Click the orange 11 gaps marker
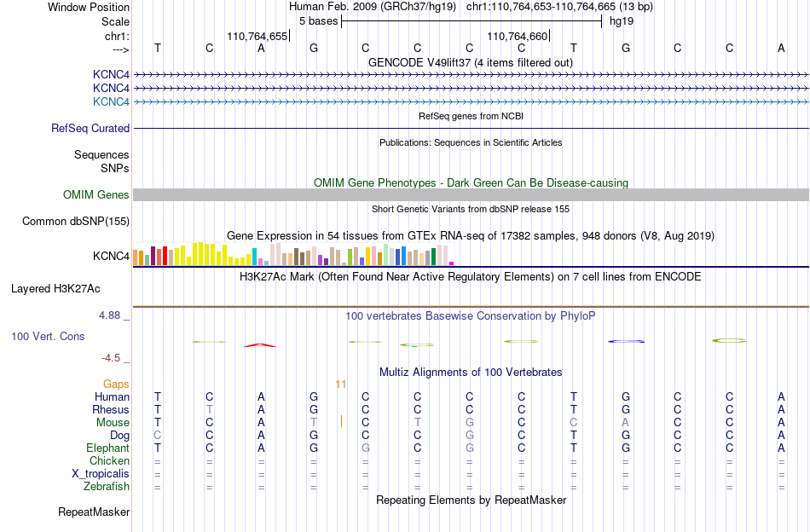Viewport: 810px width, 532px height. tap(341, 384)
